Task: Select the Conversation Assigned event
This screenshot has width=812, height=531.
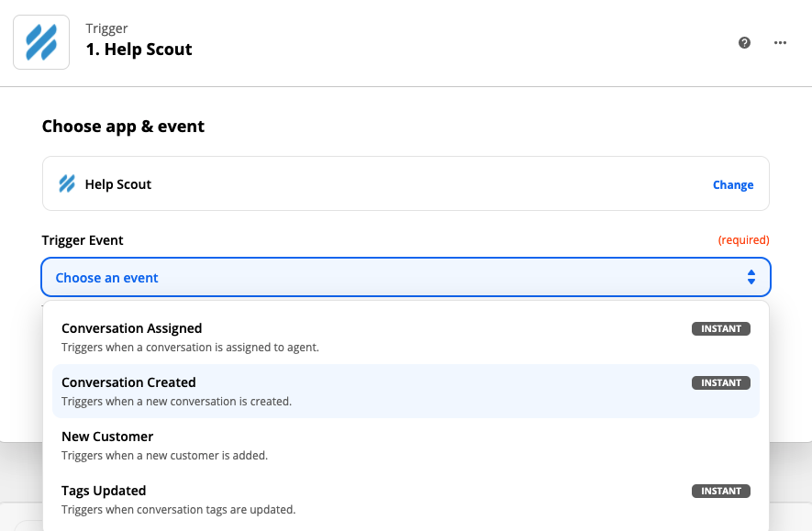Action: [x=406, y=337]
